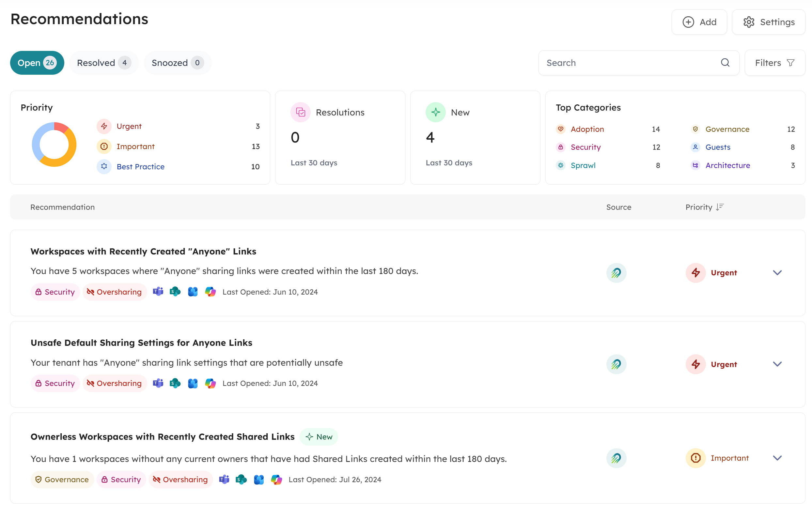Open recommendations Settings
The image size is (812, 506).
tap(768, 22)
